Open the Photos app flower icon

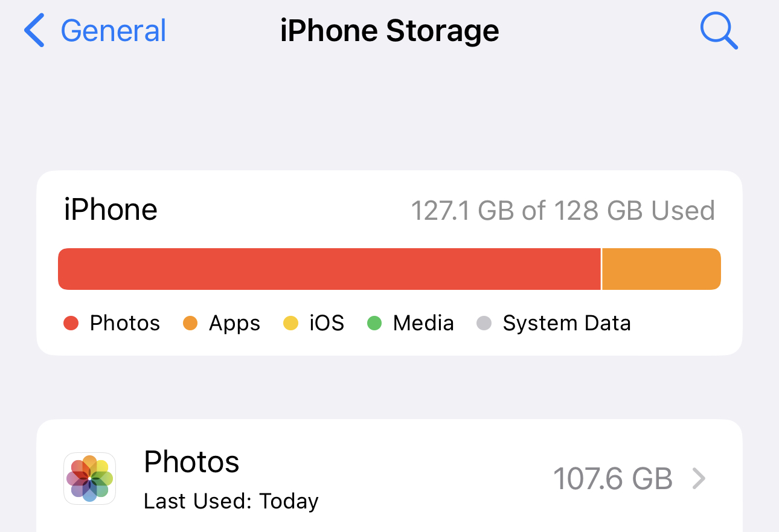89,478
